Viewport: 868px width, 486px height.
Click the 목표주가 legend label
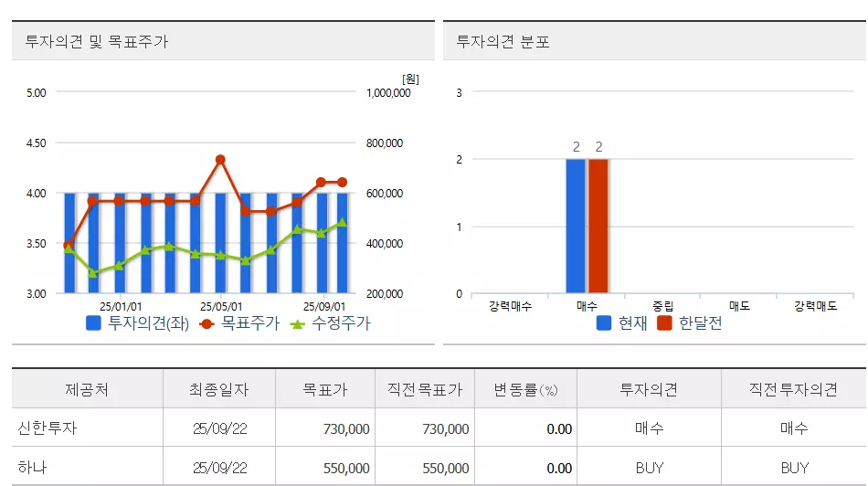[x=250, y=322]
